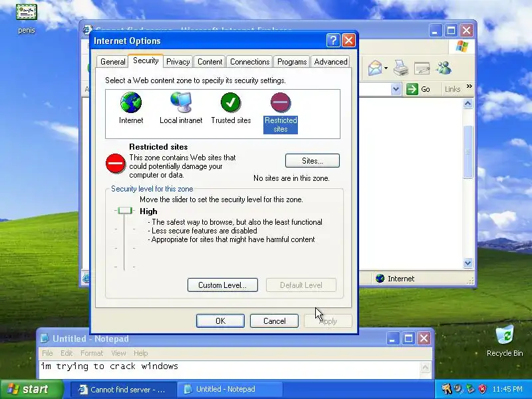The height and width of the screenshot is (399, 532).
Task: Click Cancel in Internet Options
Action: pos(274,321)
